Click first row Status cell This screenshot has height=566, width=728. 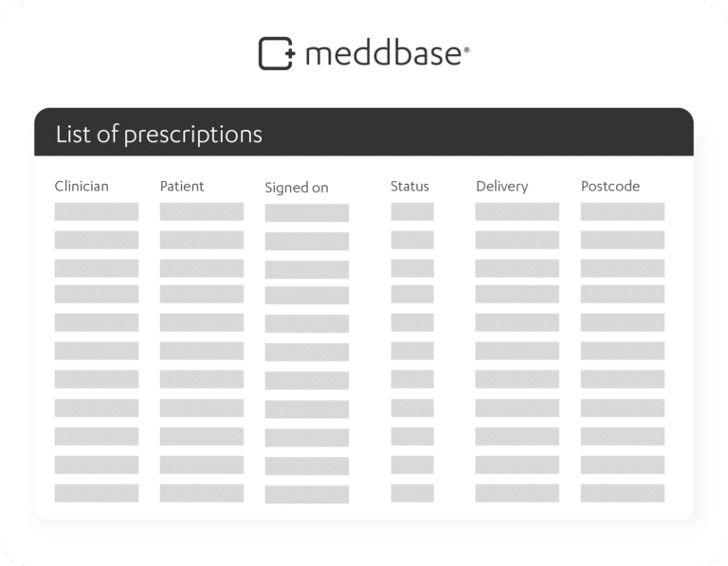pos(412,211)
